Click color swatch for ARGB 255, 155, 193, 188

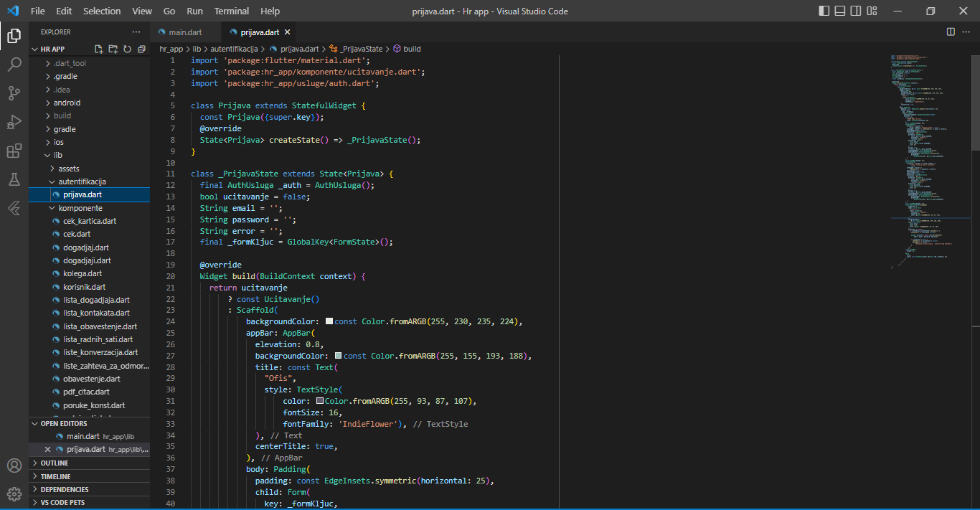click(339, 356)
